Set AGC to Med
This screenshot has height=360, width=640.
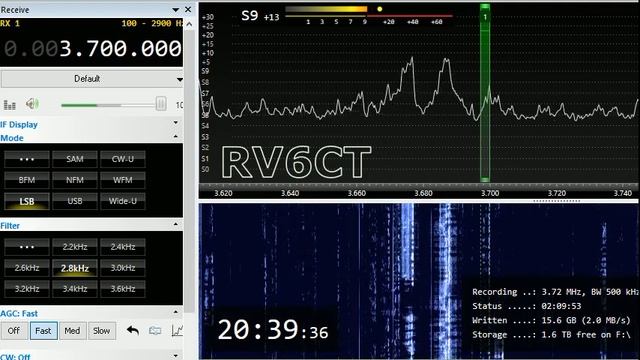72,331
